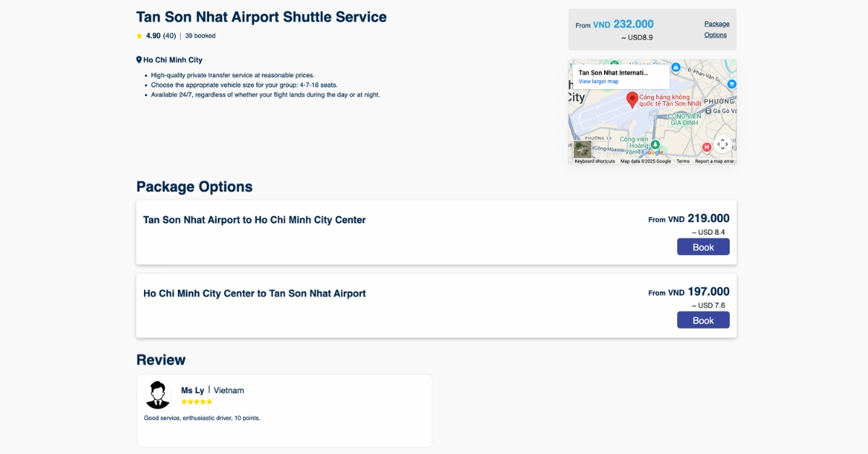Image resolution: width=868 pixels, height=454 pixels.
Task: Click the pan control icon on the map
Action: pyautogui.click(x=723, y=142)
